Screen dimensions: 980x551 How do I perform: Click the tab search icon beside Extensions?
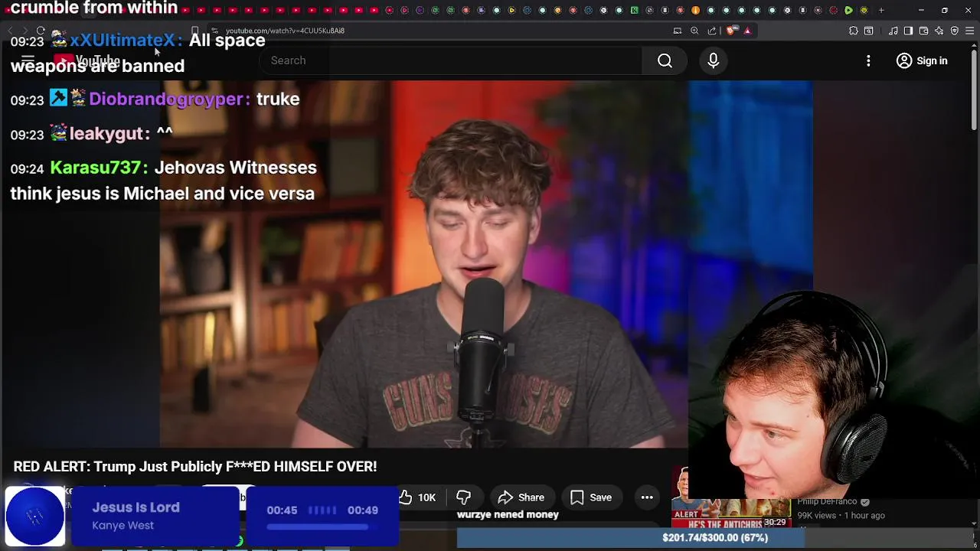tap(868, 31)
